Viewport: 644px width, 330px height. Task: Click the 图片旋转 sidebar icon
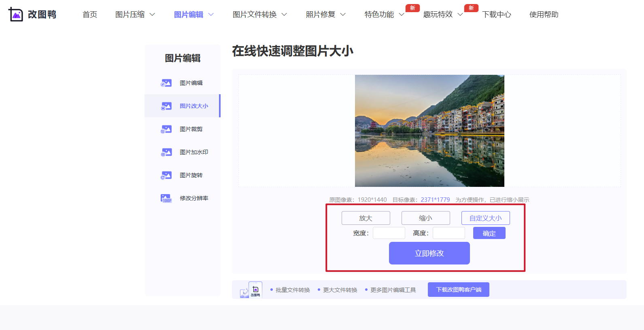(x=166, y=175)
